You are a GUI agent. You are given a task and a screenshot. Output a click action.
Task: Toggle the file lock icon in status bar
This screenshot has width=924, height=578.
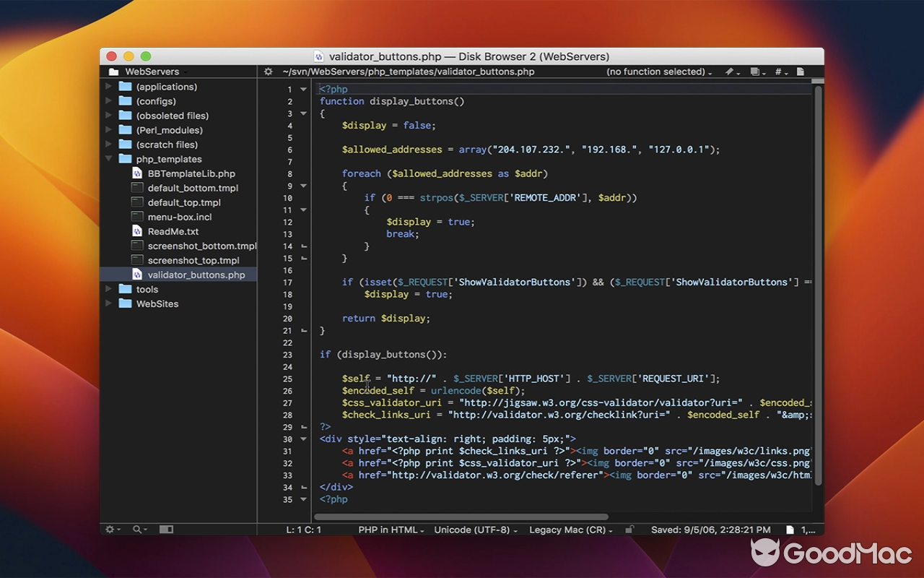(x=629, y=529)
